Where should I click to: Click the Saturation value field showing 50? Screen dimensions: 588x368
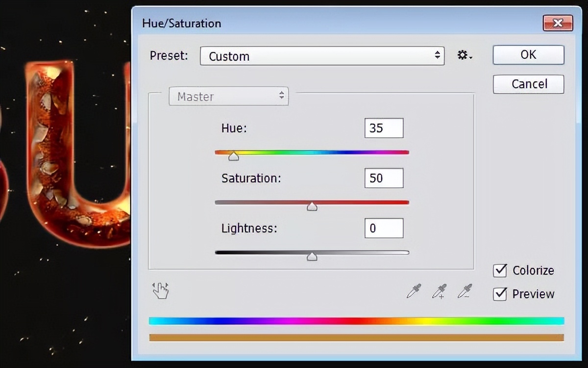pyautogui.click(x=384, y=178)
